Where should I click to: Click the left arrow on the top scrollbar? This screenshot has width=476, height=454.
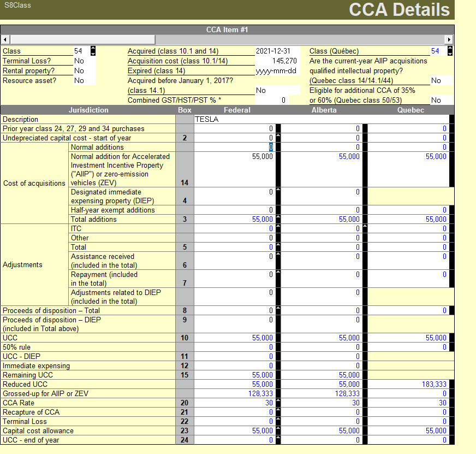click(5, 39)
